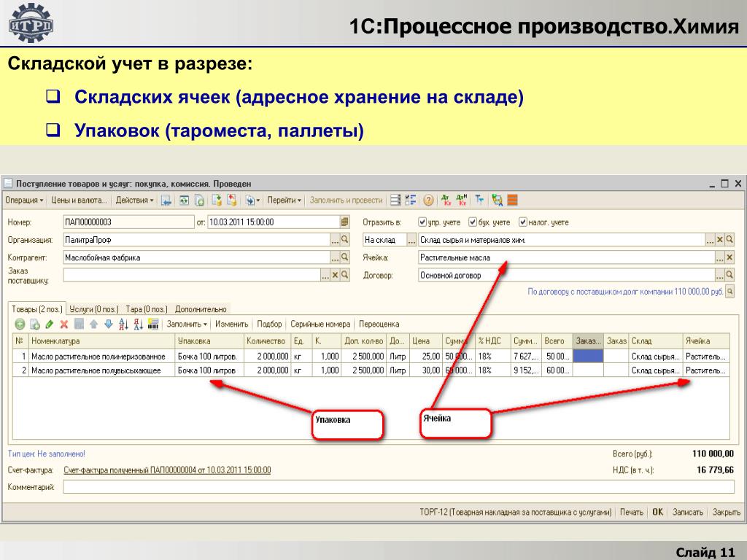Click the green refresh icon in the top toolbar
Screen dimensions: 747x560
pyautogui.click(x=184, y=201)
